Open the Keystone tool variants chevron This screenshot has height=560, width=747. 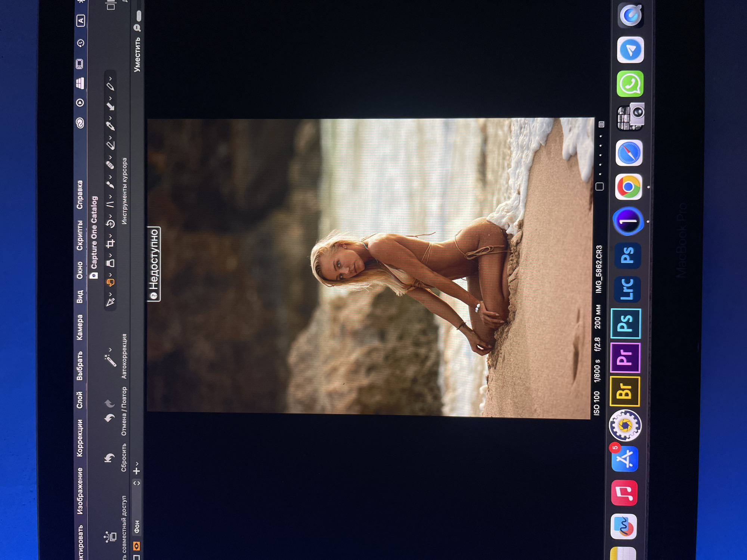pos(111,197)
